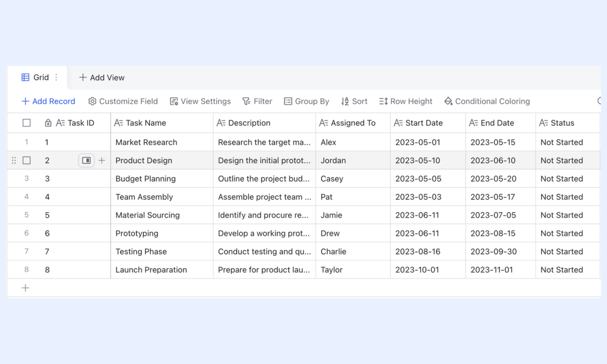The image size is (607, 364).
Task: Open Conditional Coloring settings
Action: (487, 101)
